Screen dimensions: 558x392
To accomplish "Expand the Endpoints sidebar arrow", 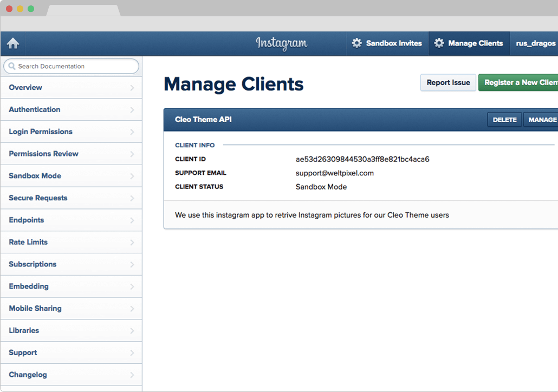I will (132, 220).
